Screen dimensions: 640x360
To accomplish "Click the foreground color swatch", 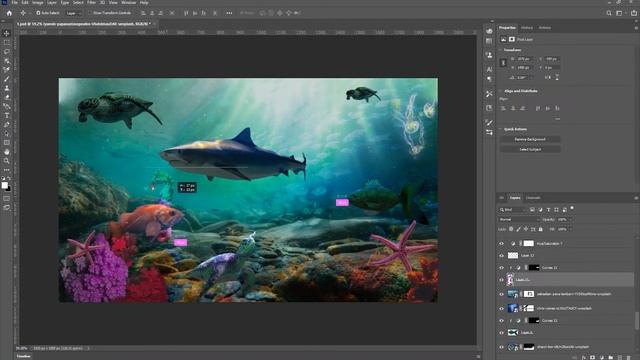I will pos(4,185).
